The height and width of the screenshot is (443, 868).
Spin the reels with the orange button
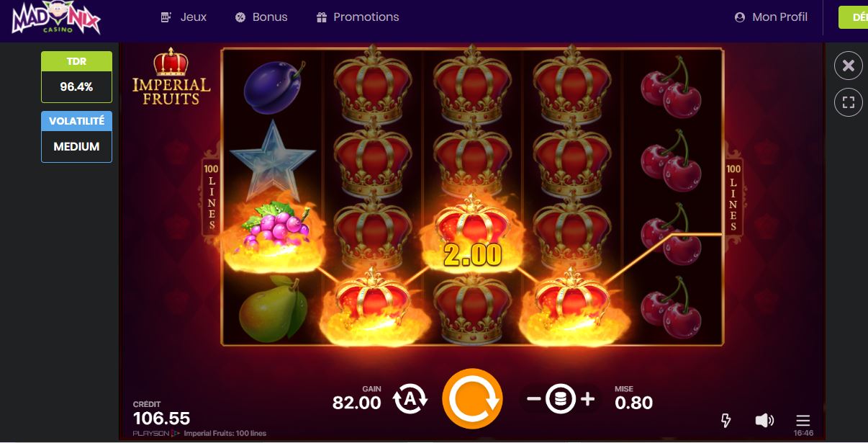(x=472, y=398)
